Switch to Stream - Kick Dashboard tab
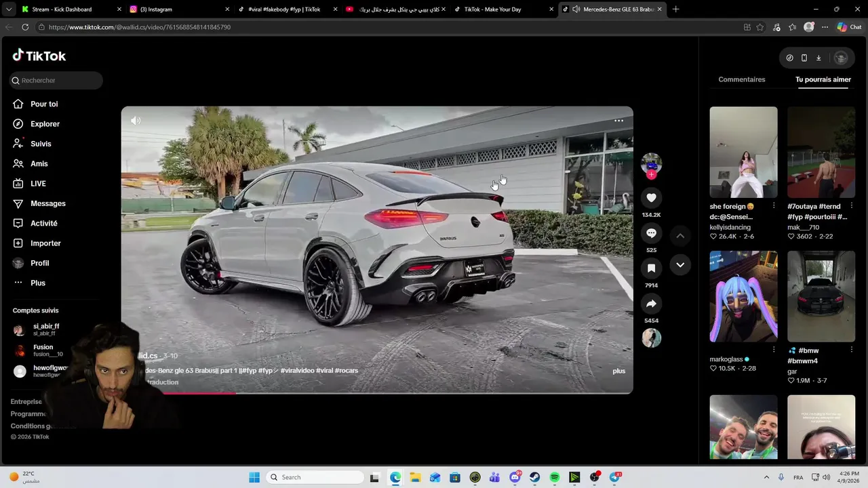 pyautogui.click(x=71, y=9)
